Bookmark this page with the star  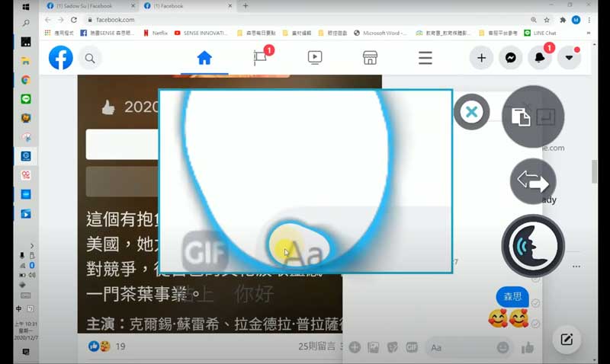click(x=547, y=20)
